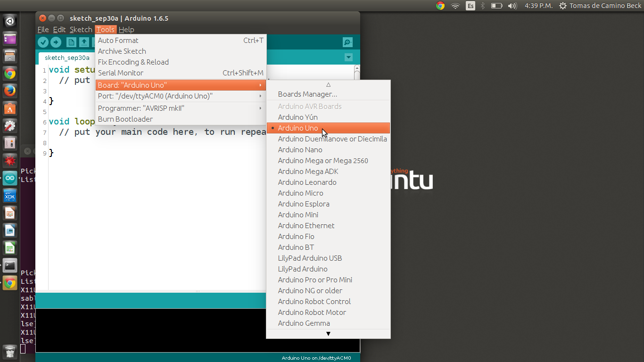644x362 pixels.
Task: Click the New sketch toolbar icon
Action: (x=71, y=42)
